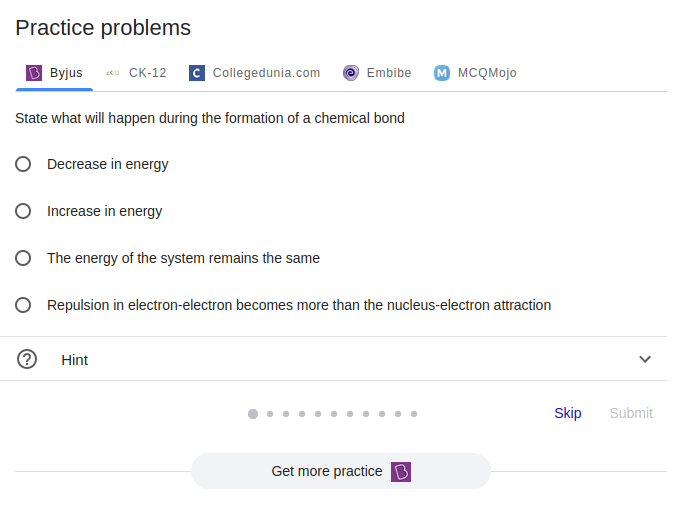
Task: Switch to the CK-12 tab
Action: click(147, 73)
